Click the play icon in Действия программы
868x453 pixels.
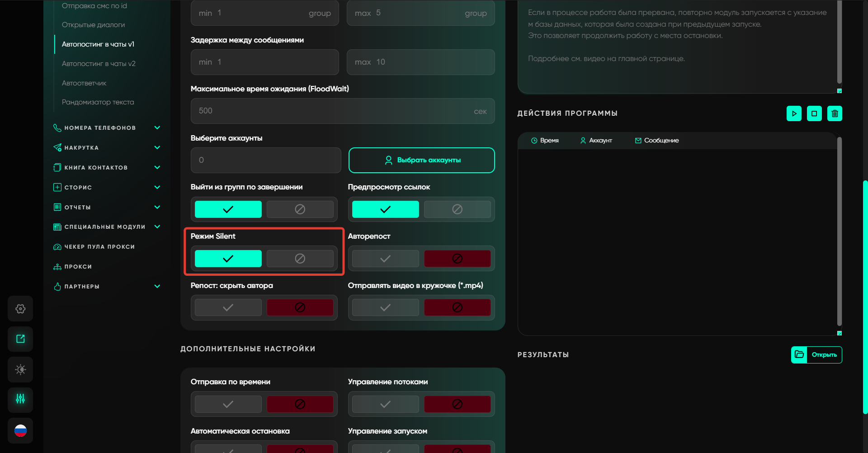tap(794, 113)
